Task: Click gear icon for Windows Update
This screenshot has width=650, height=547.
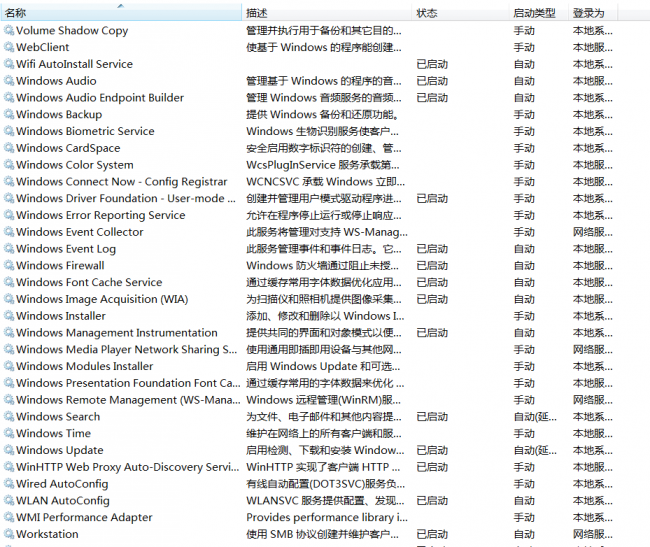Action: [9, 450]
